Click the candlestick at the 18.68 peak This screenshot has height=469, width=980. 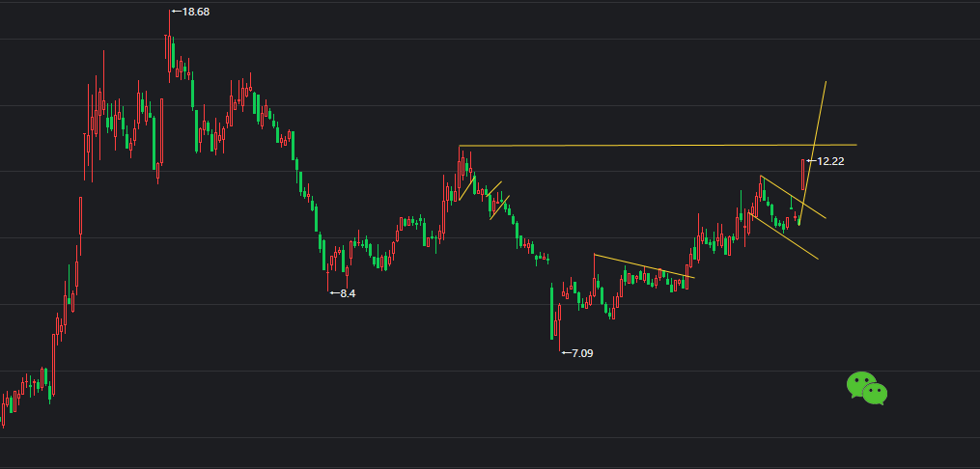169,47
